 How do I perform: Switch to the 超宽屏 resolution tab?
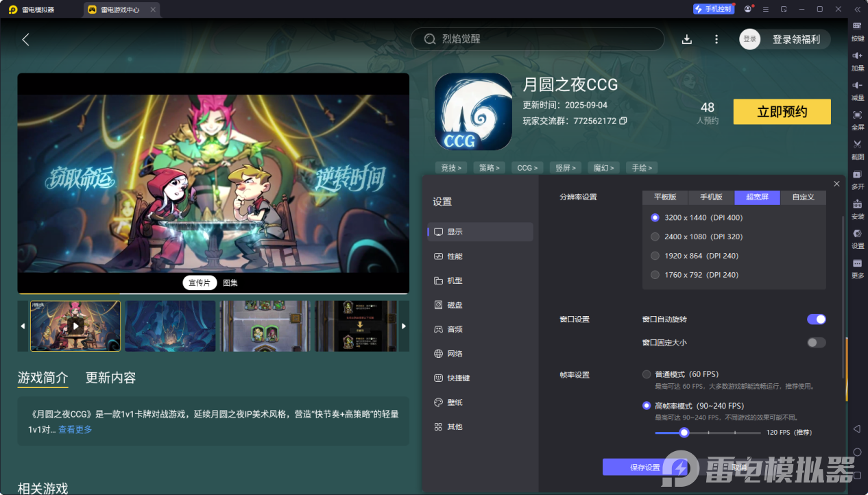758,197
